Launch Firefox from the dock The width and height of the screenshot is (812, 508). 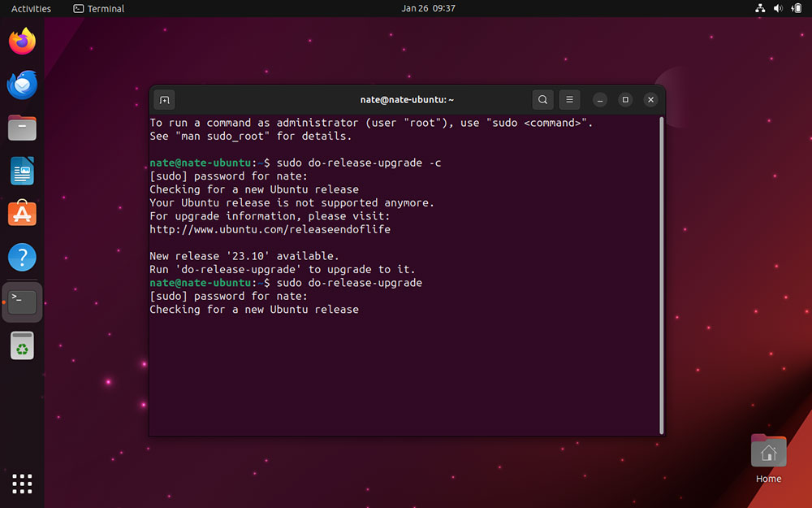tap(22, 41)
